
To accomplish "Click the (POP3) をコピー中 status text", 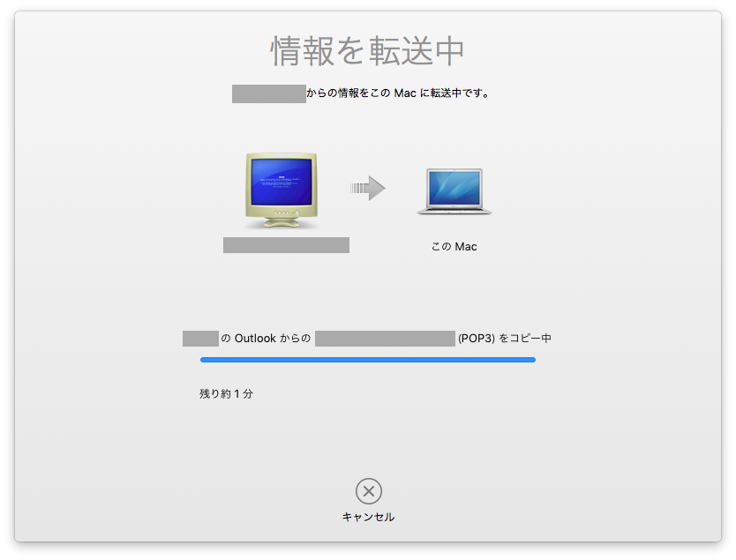I will [505, 338].
